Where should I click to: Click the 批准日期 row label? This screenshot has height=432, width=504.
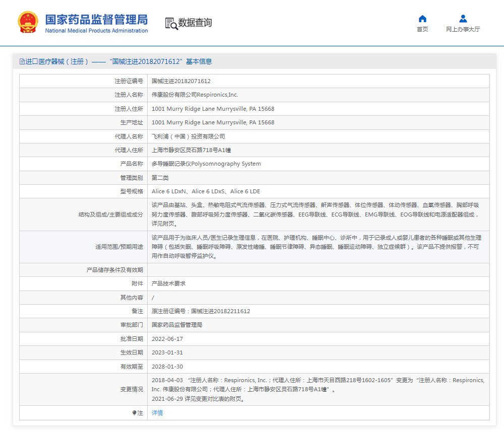(x=132, y=339)
